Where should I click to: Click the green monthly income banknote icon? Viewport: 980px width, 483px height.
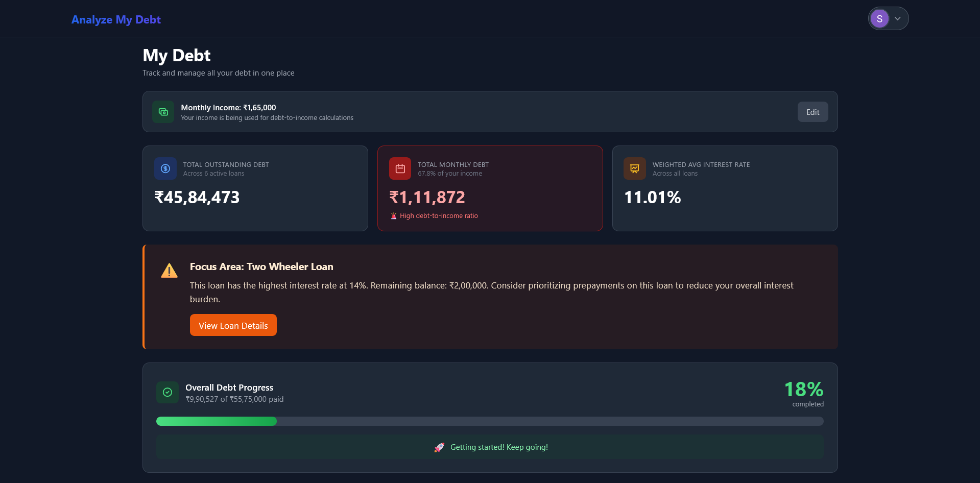(162, 112)
